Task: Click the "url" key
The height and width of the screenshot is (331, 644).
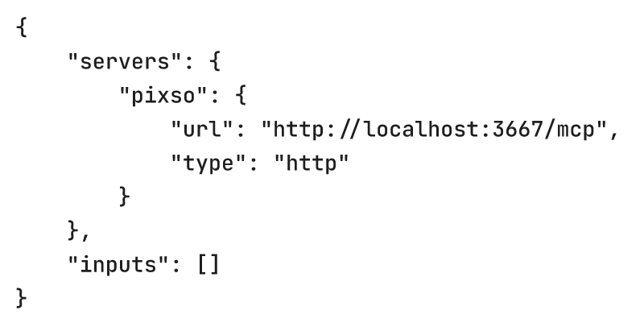Action: click(x=202, y=130)
